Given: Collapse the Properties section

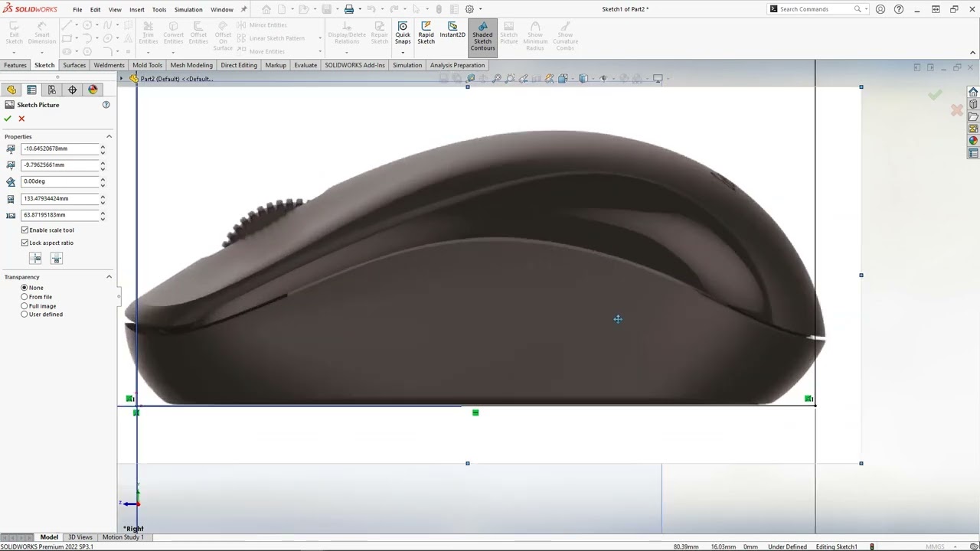Looking at the screenshot, I should (x=109, y=136).
